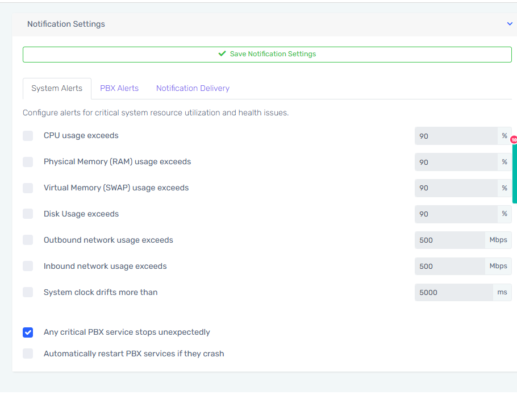Tick the Virtual Memory (SWAP) usage checkbox
Screen dimensions: 517x420
(28, 188)
